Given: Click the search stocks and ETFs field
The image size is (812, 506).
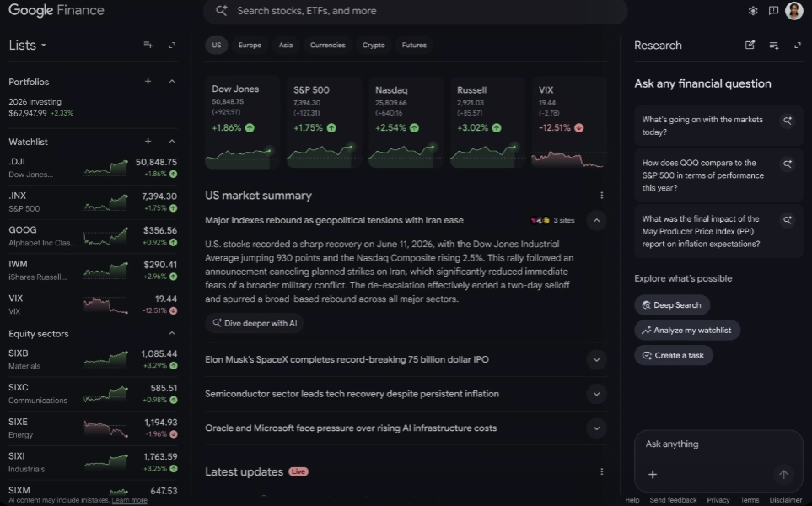Looking at the screenshot, I should (416, 11).
